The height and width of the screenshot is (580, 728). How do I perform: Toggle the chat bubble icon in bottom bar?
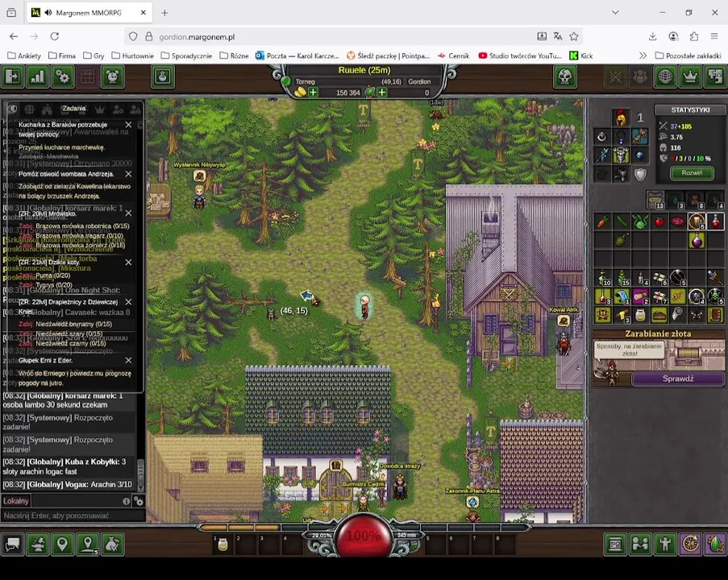click(x=13, y=544)
